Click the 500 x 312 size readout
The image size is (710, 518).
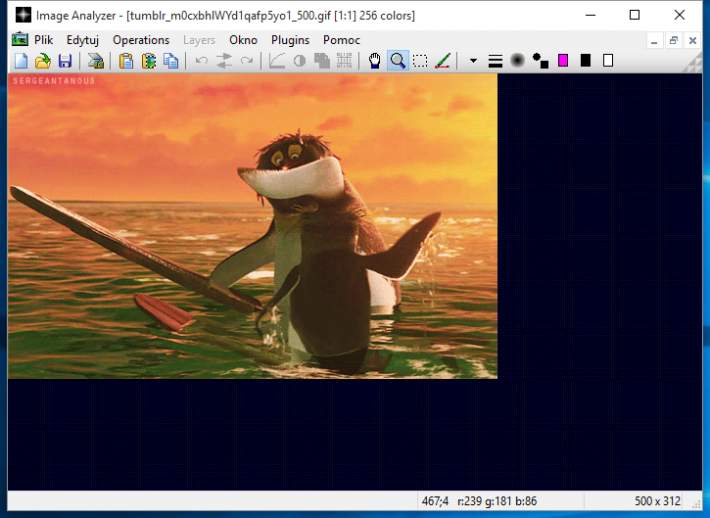[x=657, y=501]
